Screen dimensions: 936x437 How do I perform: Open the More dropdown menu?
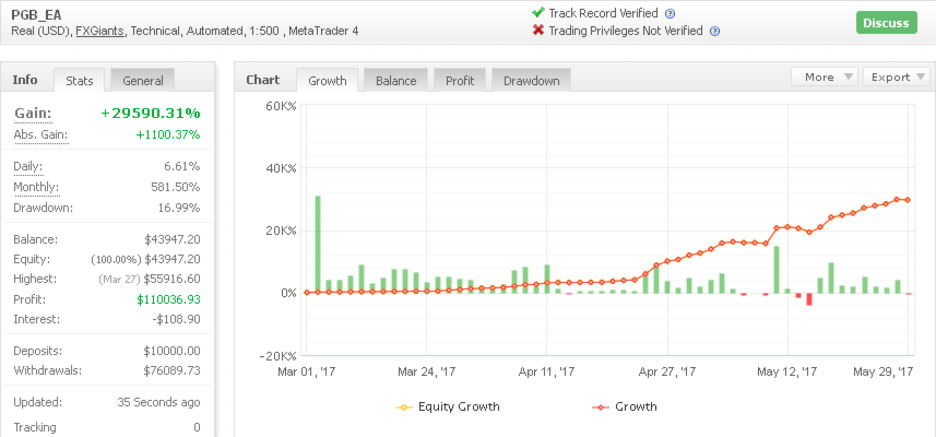tap(824, 76)
